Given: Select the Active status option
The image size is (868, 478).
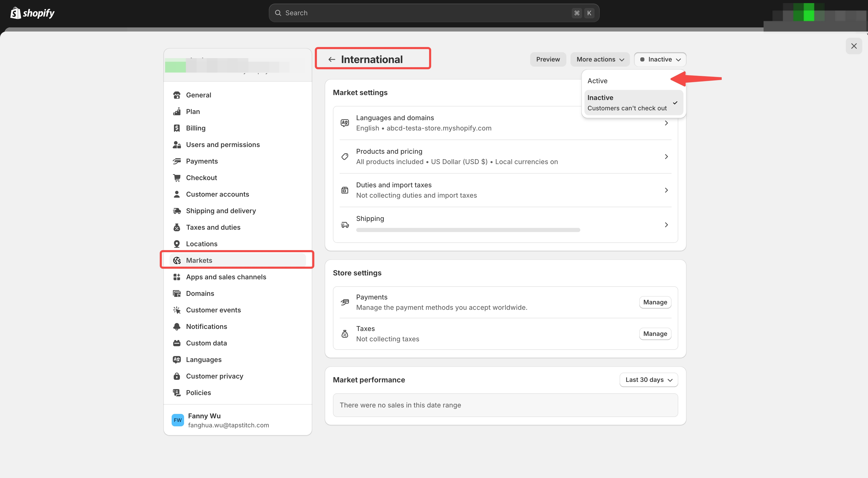Looking at the screenshot, I should coord(597,81).
